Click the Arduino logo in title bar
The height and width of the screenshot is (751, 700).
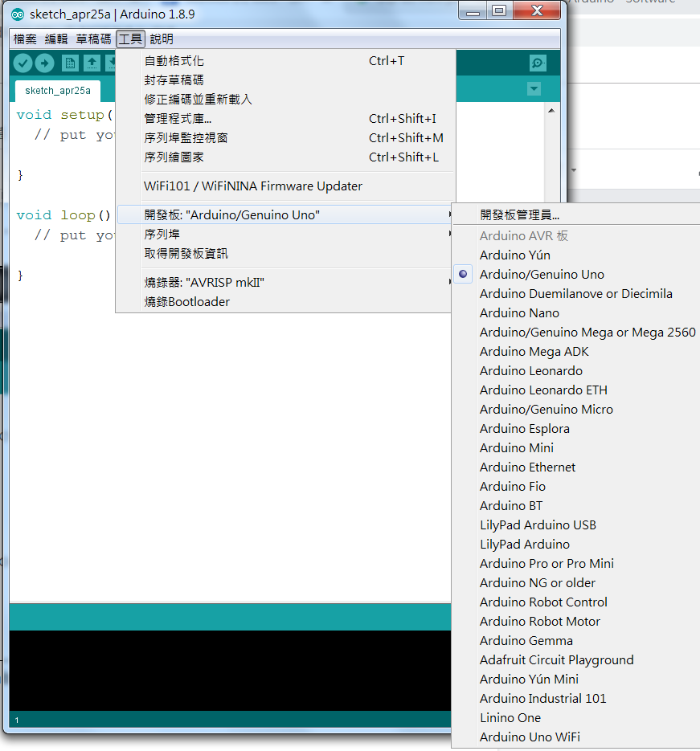pyautogui.click(x=18, y=14)
